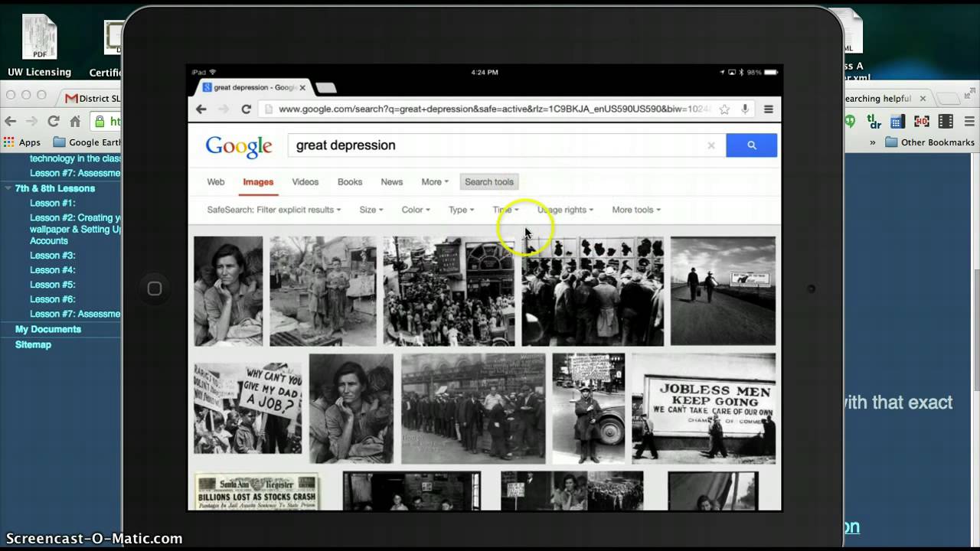Image resolution: width=980 pixels, height=551 pixels.
Task: Open 'Jobless Men Keep Going' sign image
Action: (704, 408)
